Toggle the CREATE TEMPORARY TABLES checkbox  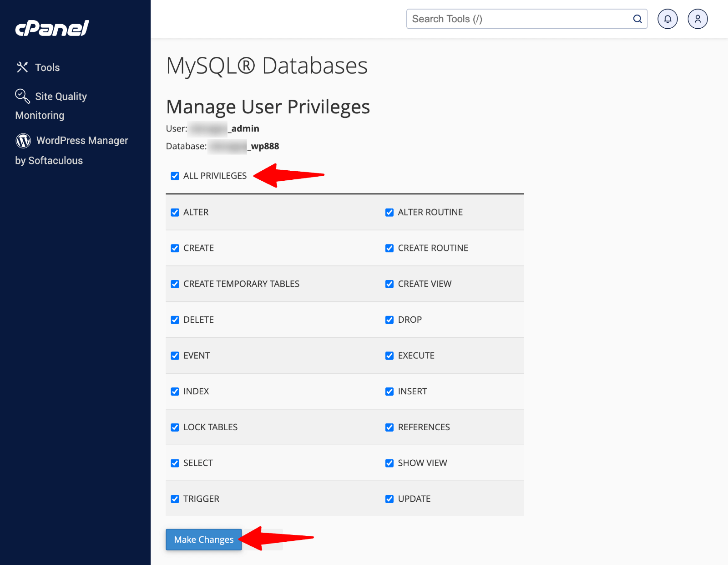point(175,284)
